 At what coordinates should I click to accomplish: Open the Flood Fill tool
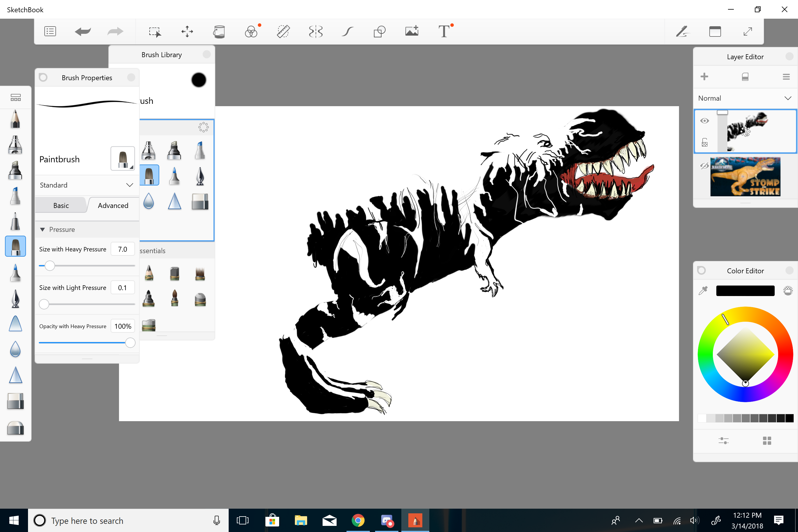tap(219, 31)
